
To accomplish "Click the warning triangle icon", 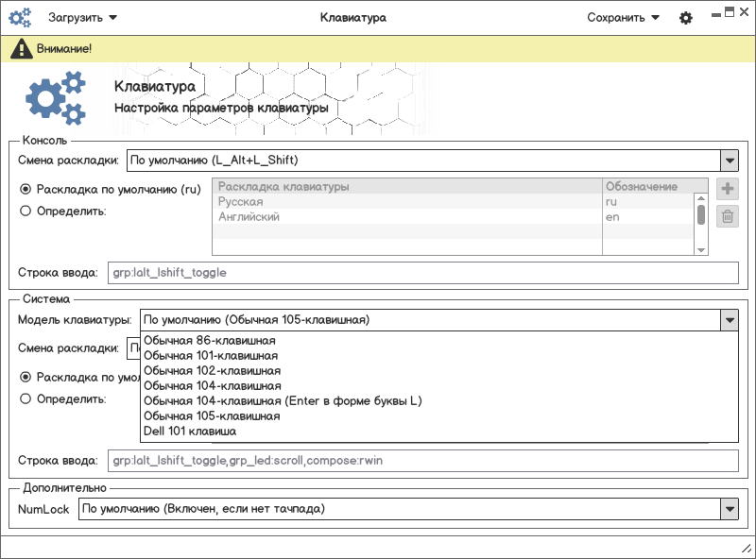I will point(20,48).
